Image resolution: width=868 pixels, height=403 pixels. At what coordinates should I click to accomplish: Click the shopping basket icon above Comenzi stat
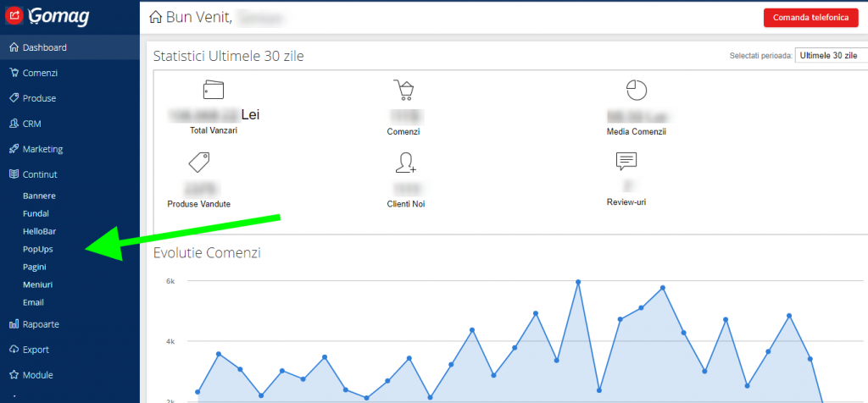pos(403,90)
